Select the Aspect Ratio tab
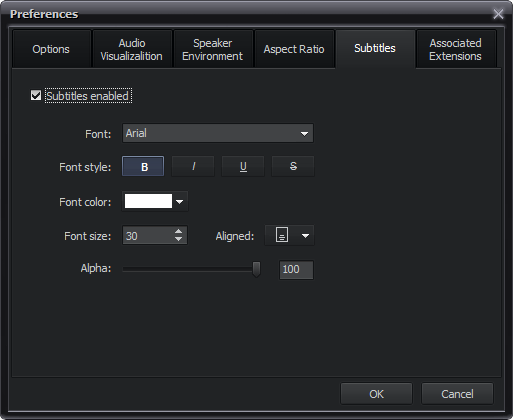 pos(294,49)
